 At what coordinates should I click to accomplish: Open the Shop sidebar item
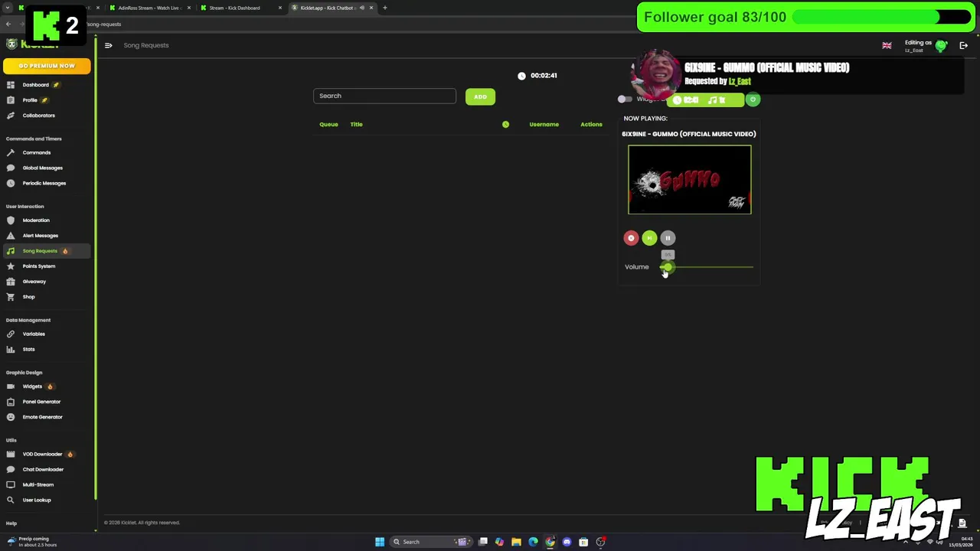(x=28, y=297)
